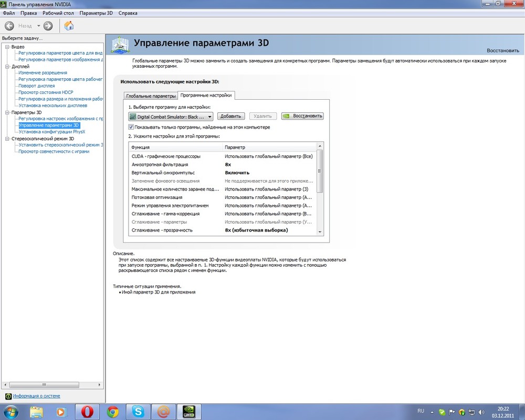525x420 pixels.
Task: Open the Справка menu
Action: point(128,13)
